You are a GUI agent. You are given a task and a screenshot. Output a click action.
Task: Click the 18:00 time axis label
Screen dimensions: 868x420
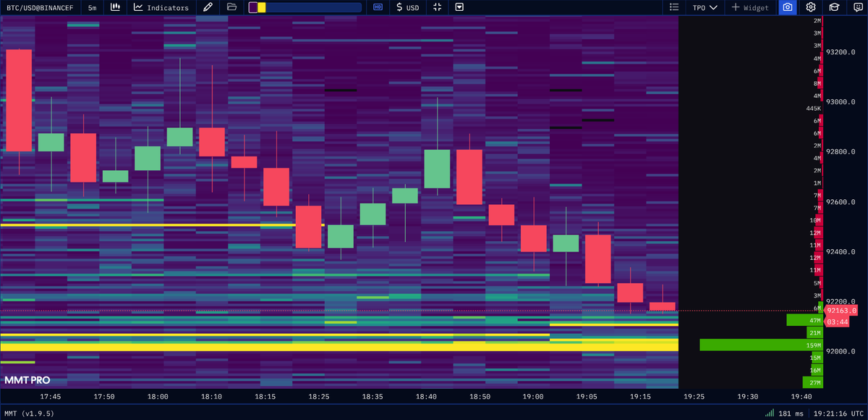158,397
